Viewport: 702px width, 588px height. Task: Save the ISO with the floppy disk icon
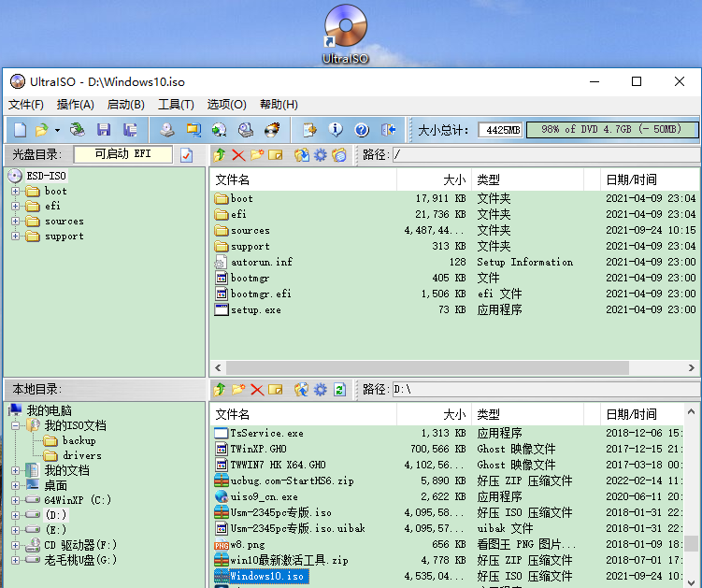[x=104, y=130]
